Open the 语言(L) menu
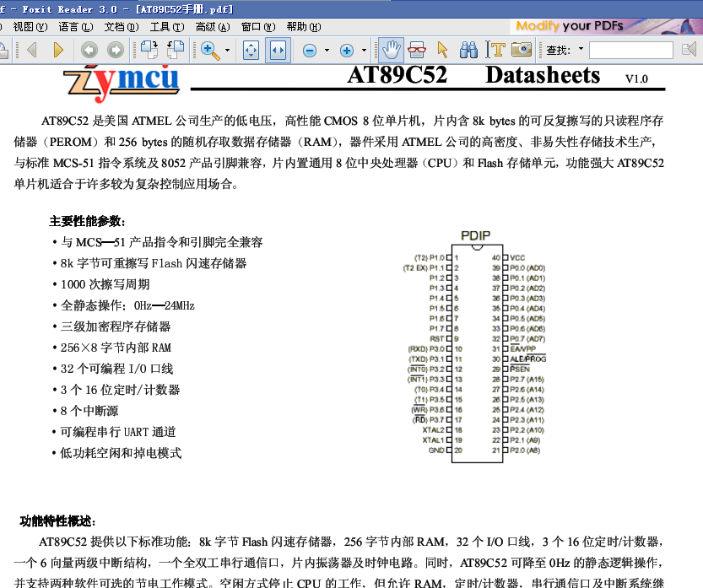Image resolution: width=703 pixels, height=588 pixels. 76,27
